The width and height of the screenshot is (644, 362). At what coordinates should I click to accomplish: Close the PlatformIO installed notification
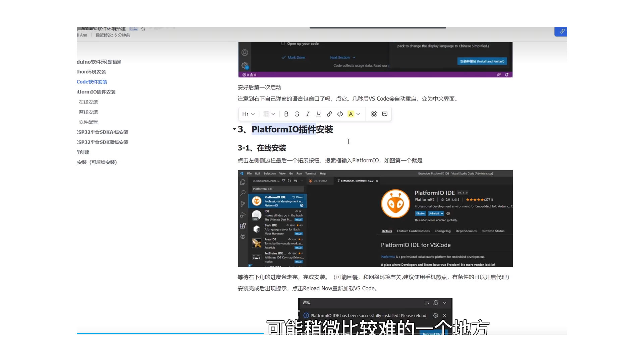(x=444, y=315)
